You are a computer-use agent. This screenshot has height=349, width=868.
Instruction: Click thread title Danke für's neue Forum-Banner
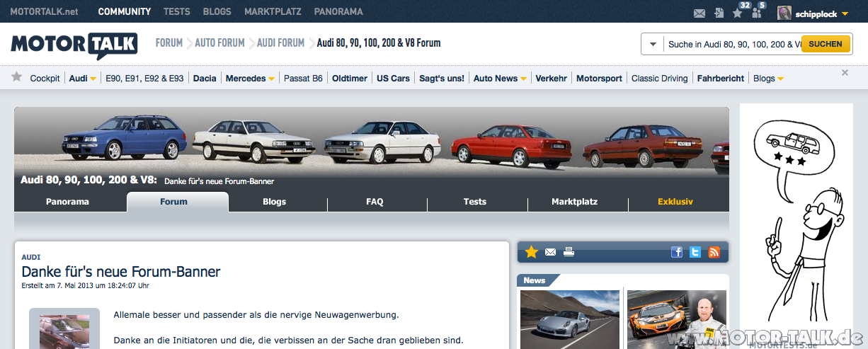pos(121,272)
